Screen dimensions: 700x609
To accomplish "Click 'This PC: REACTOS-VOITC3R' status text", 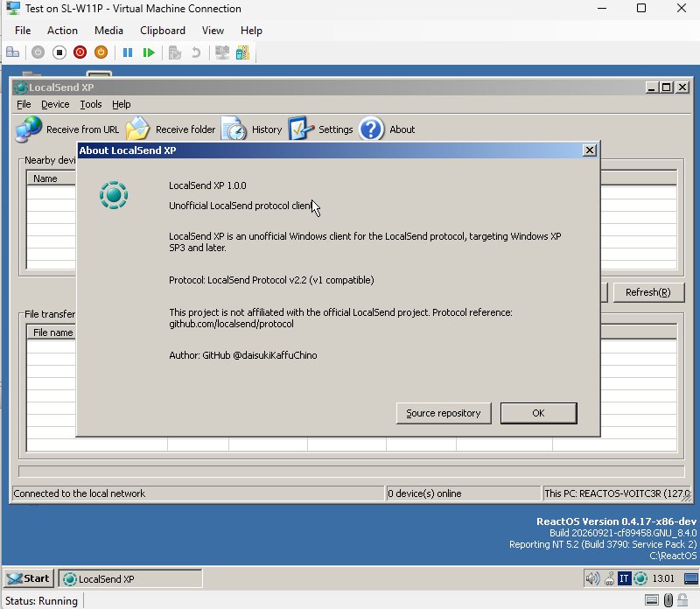I will 617,493.
